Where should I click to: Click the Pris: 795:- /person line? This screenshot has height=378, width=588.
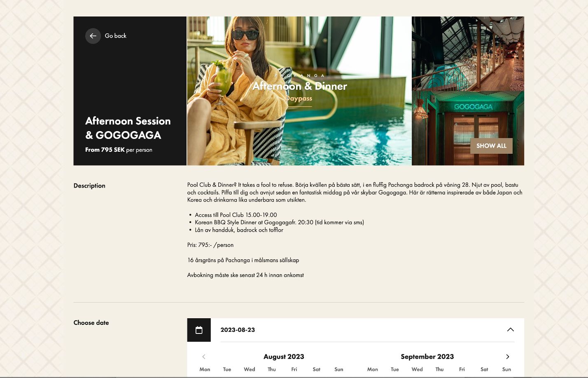pyautogui.click(x=210, y=245)
